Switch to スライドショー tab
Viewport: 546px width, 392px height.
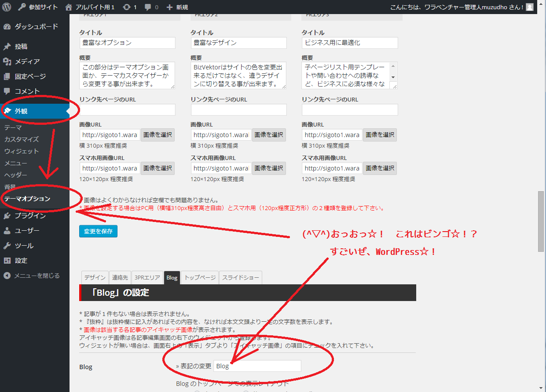[x=241, y=278]
